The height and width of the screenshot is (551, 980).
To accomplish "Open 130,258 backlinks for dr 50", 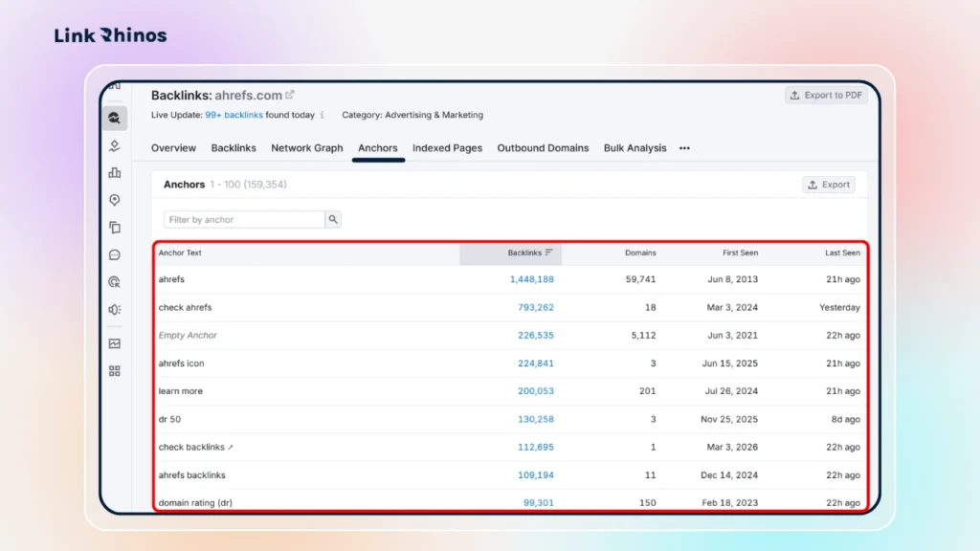I will 536,419.
